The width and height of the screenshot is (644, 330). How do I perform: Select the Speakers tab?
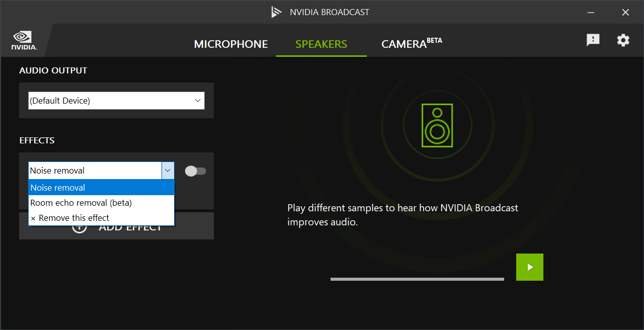click(321, 44)
